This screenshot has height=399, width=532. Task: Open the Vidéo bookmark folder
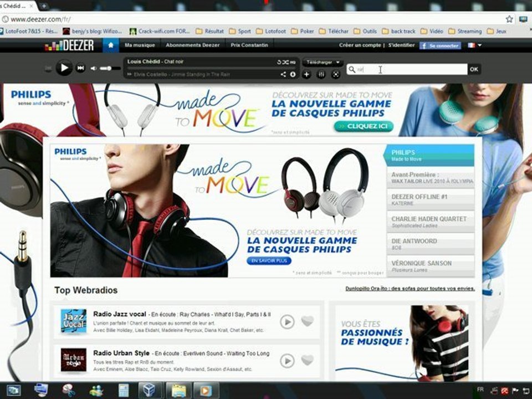pos(432,31)
